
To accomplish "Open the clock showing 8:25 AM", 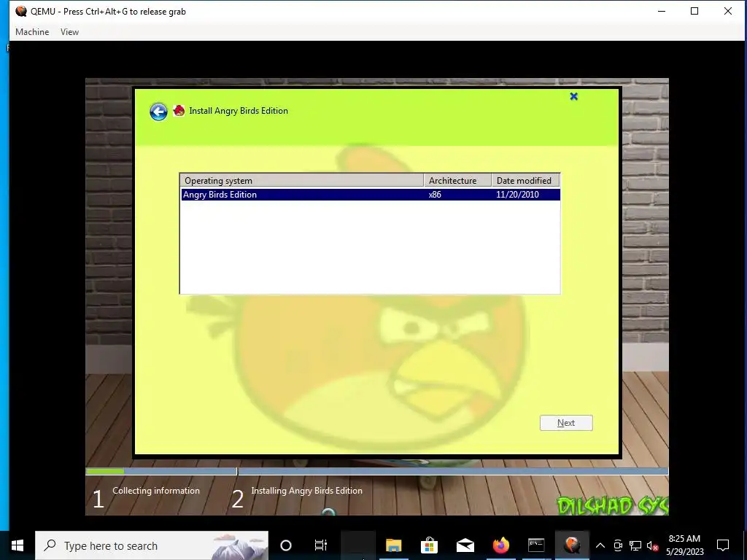I will [x=684, y=545].
